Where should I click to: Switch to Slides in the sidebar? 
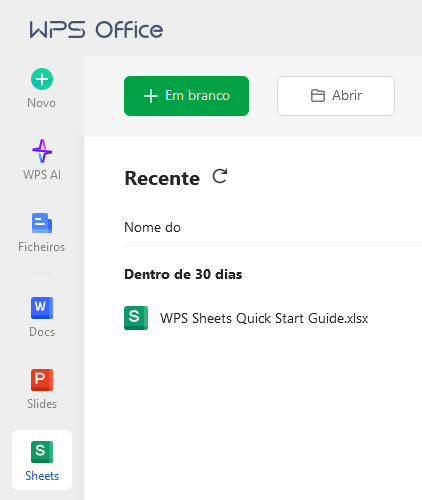[x=42, y=389]
